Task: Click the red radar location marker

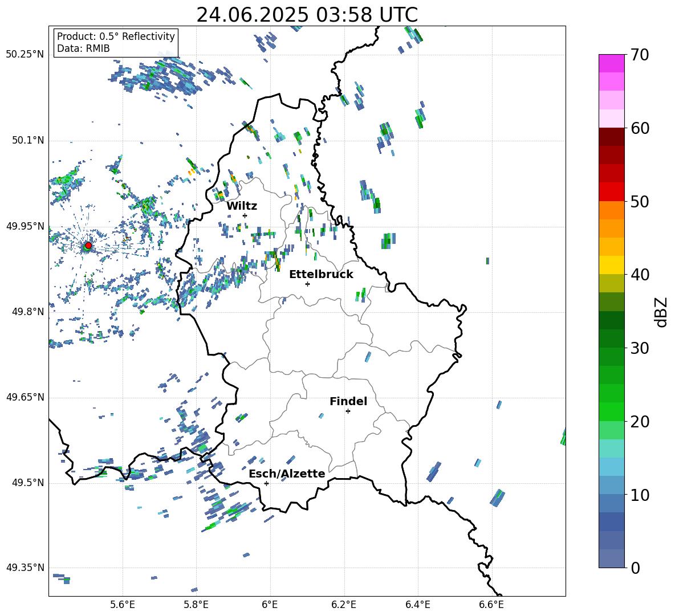Action: [88, 246]
